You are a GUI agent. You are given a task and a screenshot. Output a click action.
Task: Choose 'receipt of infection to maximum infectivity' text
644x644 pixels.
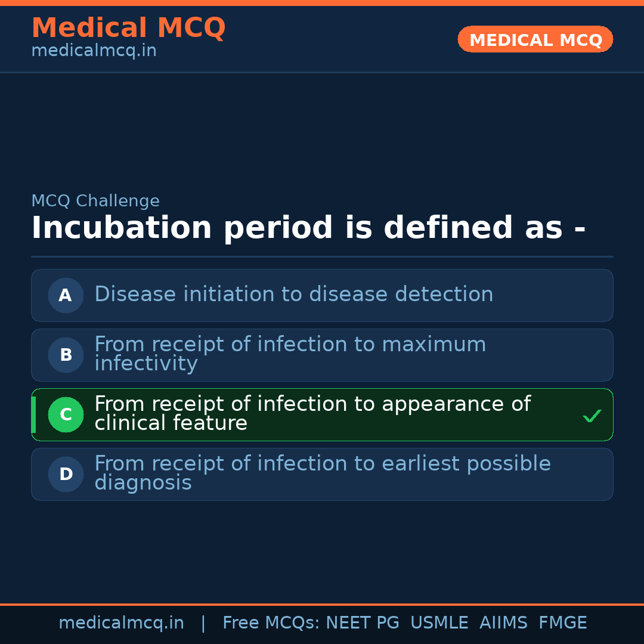click(290, 354)
